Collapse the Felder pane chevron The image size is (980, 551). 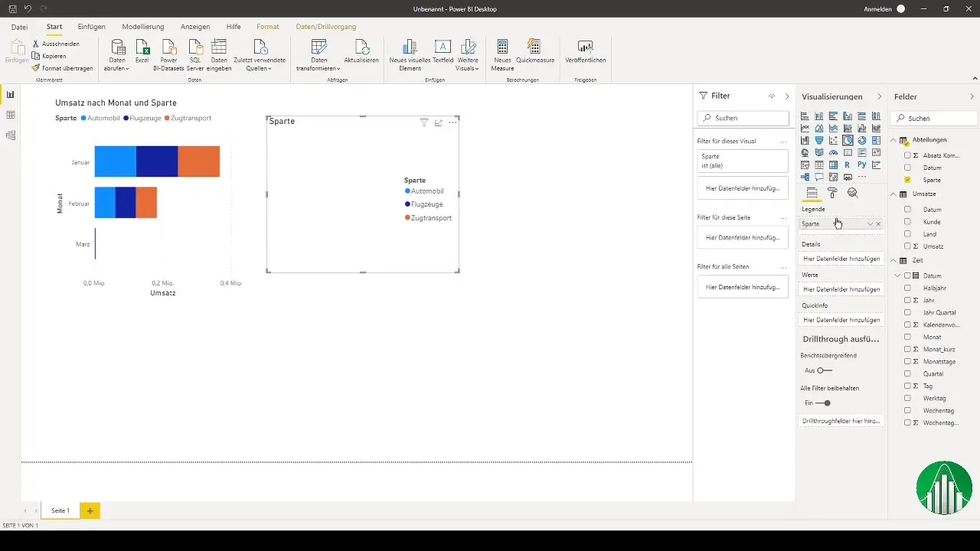pyautogui.click(x=972, y=97)
